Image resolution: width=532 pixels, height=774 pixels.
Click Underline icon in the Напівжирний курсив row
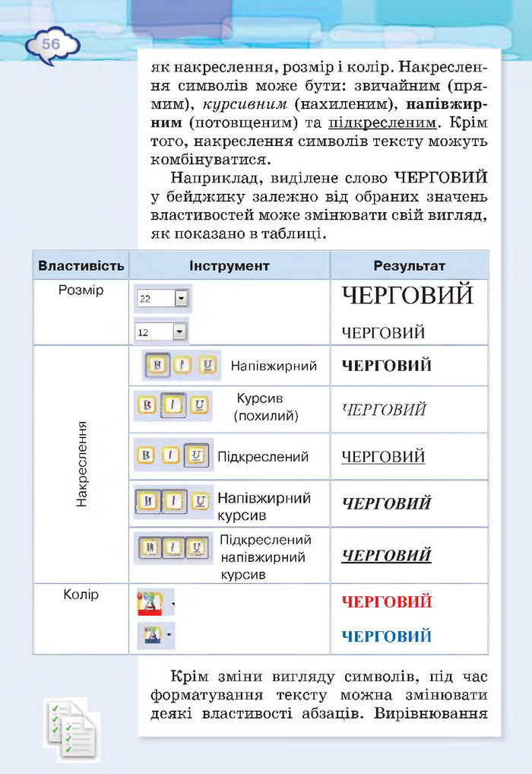(x=200, y=501)
